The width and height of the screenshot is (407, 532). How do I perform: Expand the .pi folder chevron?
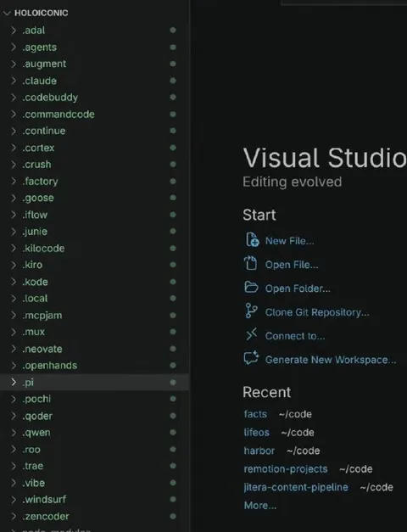click(x=14, y=383)
